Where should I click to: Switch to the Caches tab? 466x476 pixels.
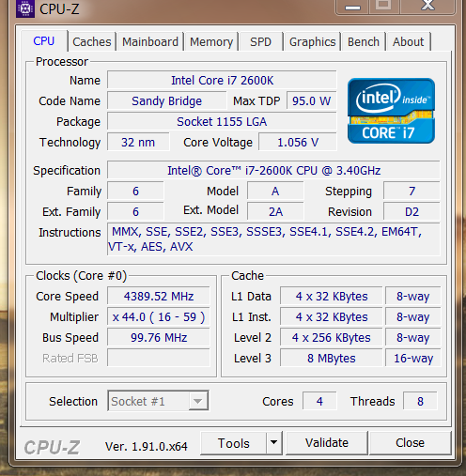point(92,41)
